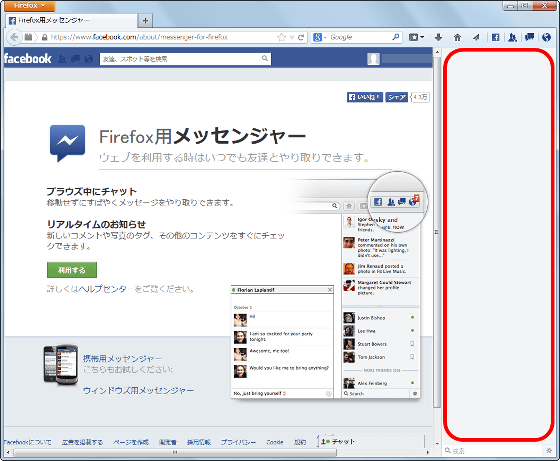Image resolution: width=560 pixels, height=461 pixels.
Task: Open the profile picture in header
Action: [373, 59]
